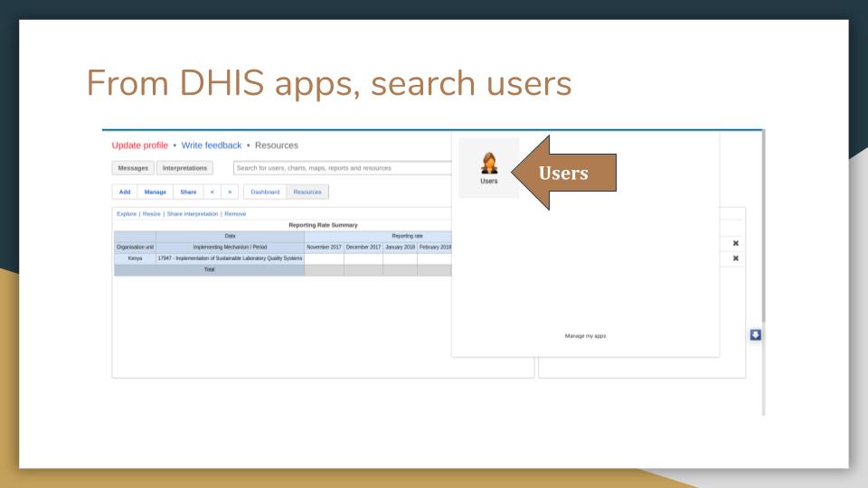Click the vertical scrollbar on the right
Screen dimensions: 868x488
click(x=763, y=225)
